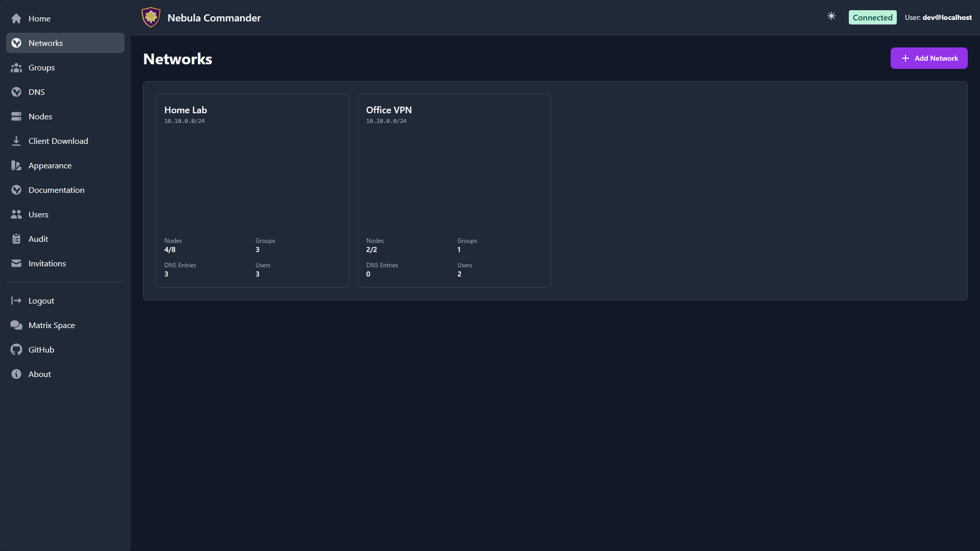980x551 pixels.
Task: Open the Nodes page link
Action: (x=40, y=116)
